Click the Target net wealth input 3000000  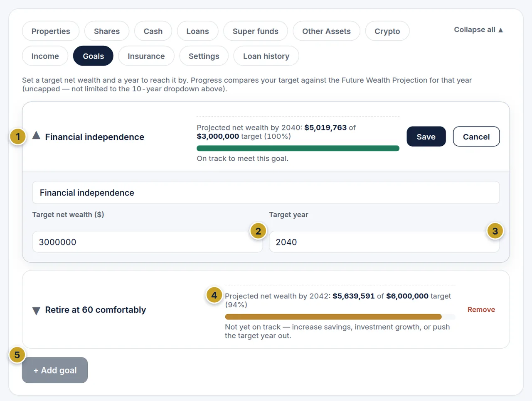(x=148, y=242)
